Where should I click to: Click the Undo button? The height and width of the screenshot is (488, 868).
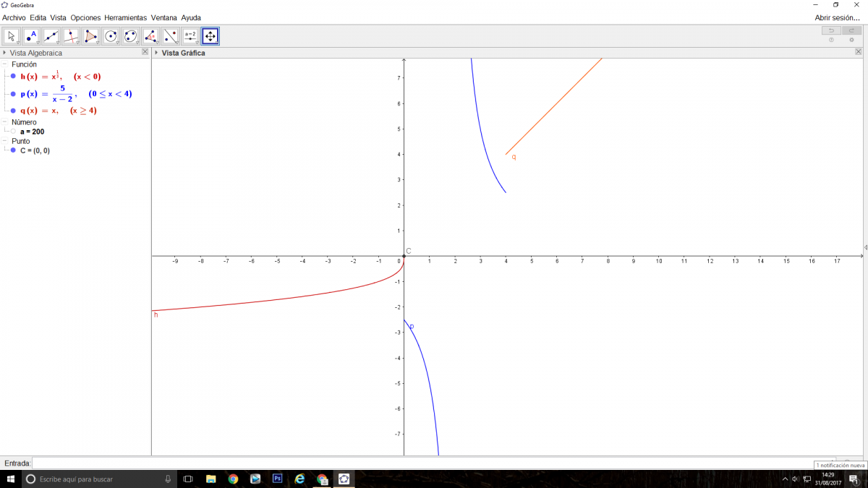[x=831, y=30]
